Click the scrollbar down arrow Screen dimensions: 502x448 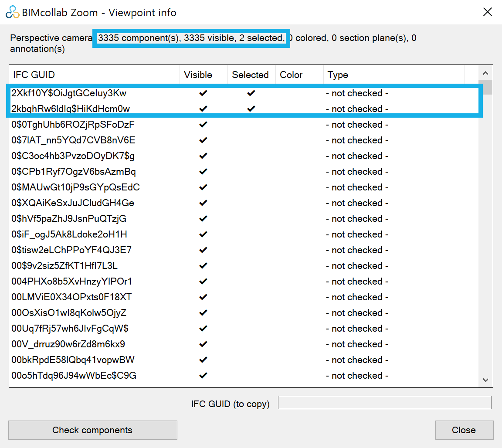tap(486, 380)
